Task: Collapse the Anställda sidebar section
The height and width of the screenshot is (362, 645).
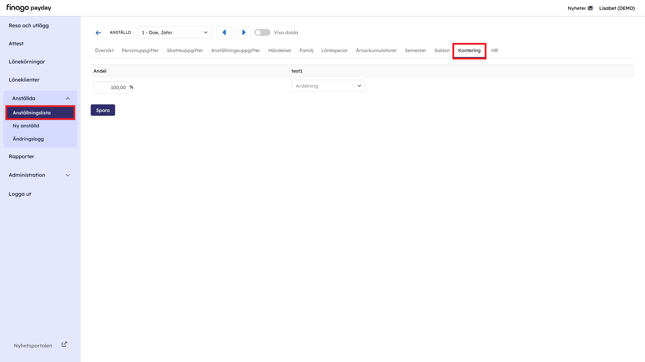Action: (x=67, y=98)
